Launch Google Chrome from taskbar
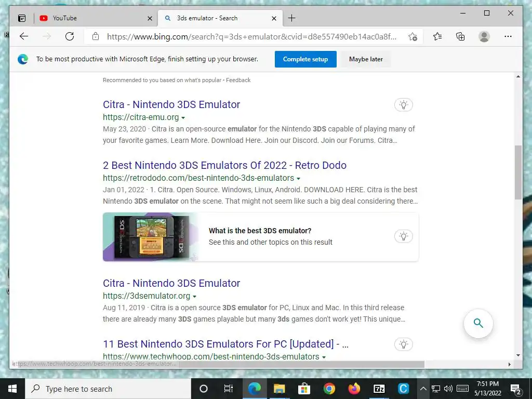532x399 pixels. [x=329, y=389]
